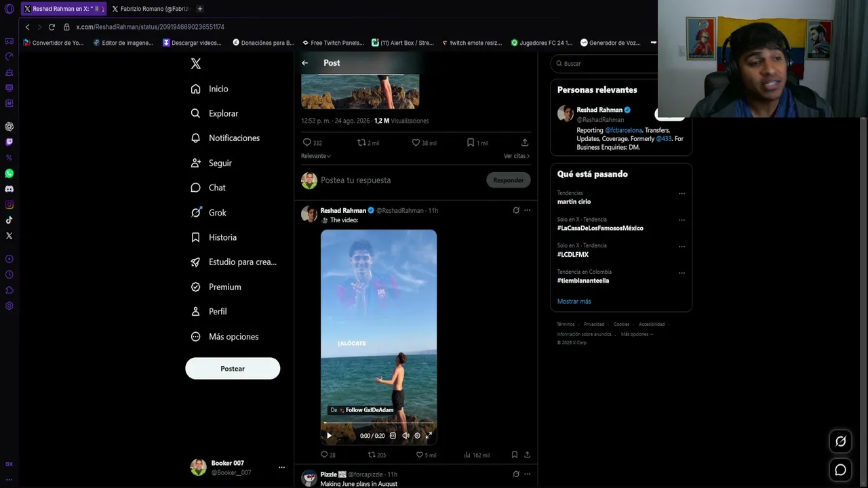
Task: Toggle captions on the video
Action: (393, 436)
